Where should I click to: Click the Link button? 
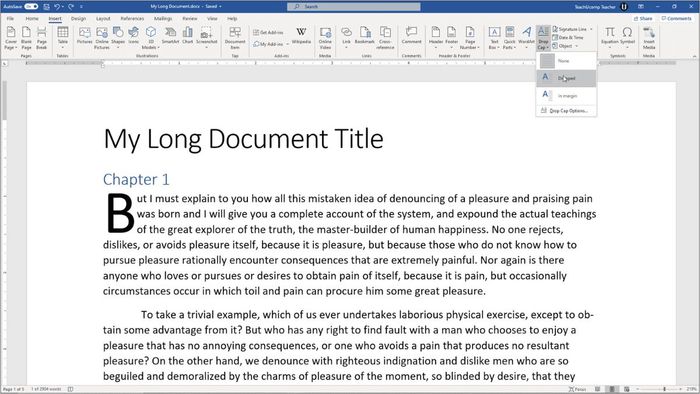click(346, 37)
